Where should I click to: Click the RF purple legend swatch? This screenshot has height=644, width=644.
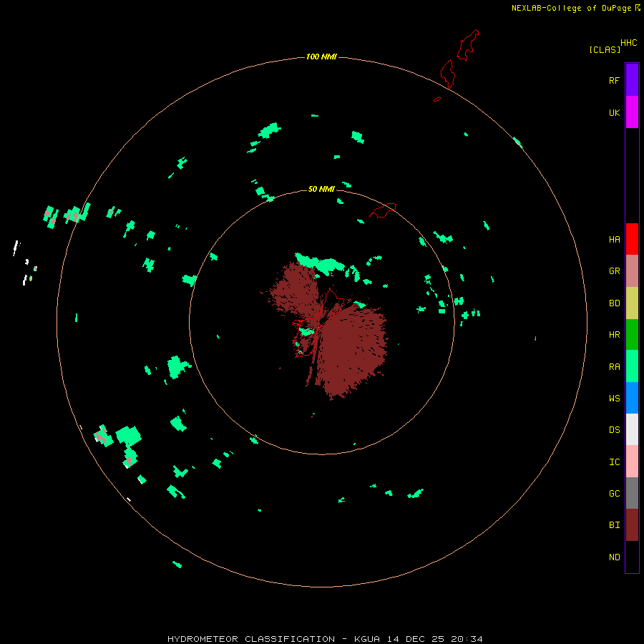632,80
